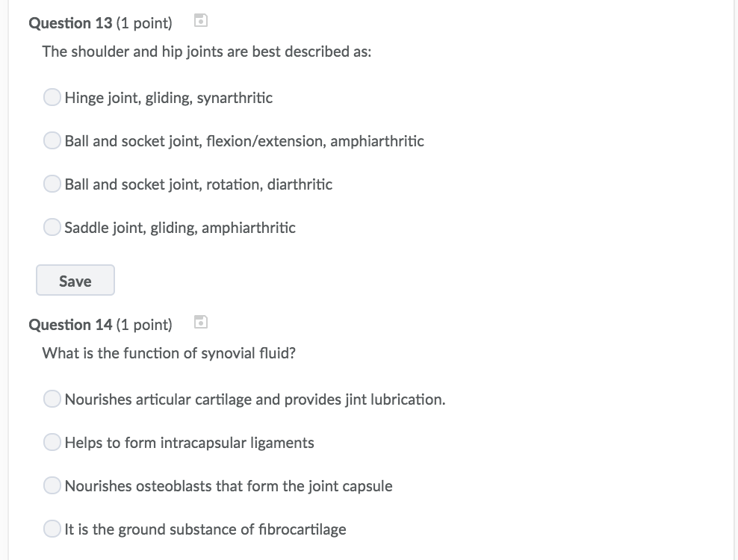Pick 'It is the ground substance of fibrocartilage'
The height and width of the screenshot is (560, 738).
(52, 529)
